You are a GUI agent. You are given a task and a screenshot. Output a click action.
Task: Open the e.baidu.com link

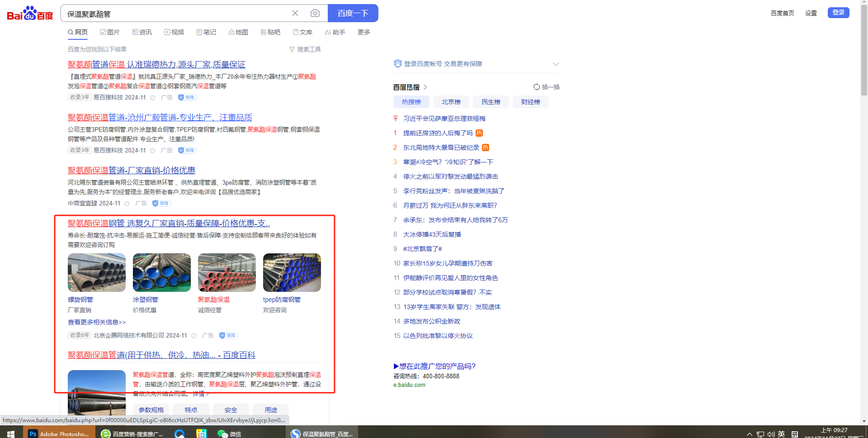409,385
